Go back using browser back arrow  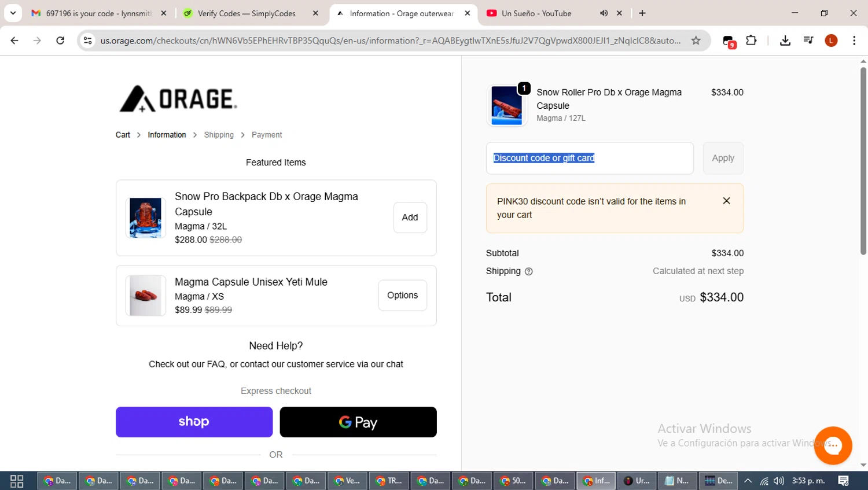14,40
